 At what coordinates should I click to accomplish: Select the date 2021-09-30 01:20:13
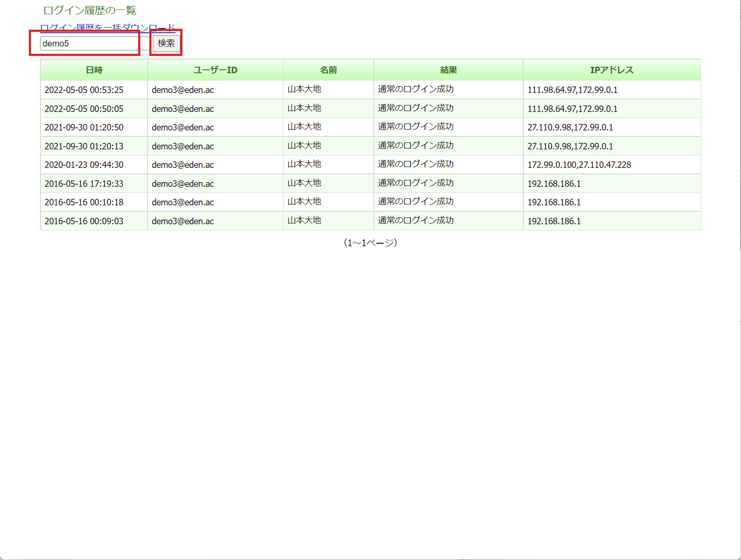coord(84,146)
